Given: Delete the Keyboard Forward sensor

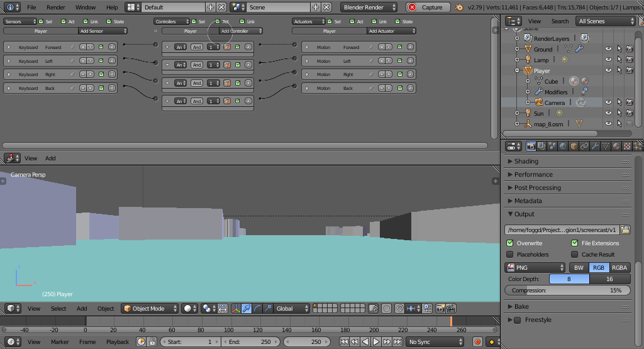Looking at the screenshot, I should point(111,47).
